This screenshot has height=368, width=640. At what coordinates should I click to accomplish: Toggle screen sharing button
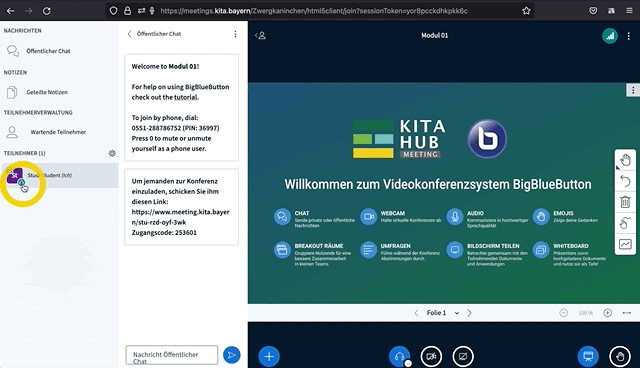point(463,356)
